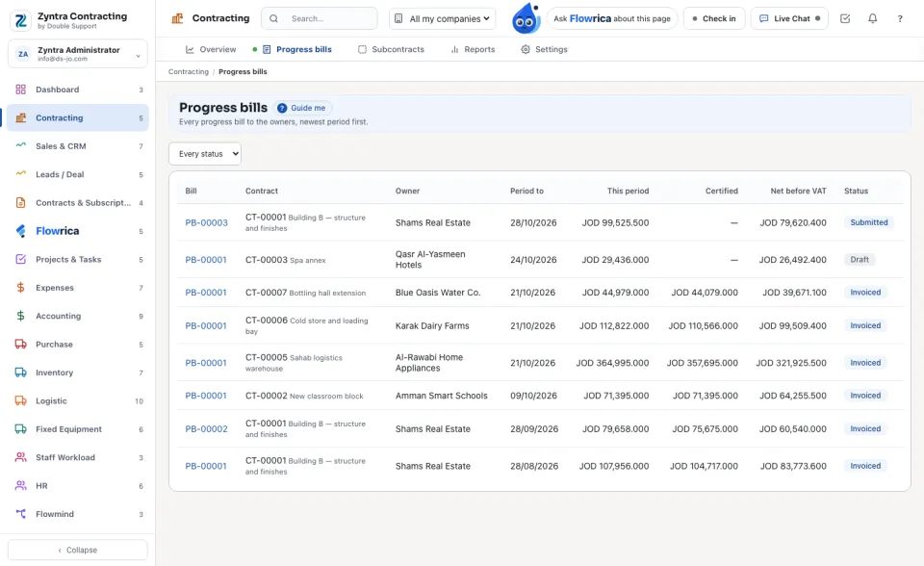Screen dimensions: 924x566
Task: Click the date 28/08/2026
Action: 534,466
